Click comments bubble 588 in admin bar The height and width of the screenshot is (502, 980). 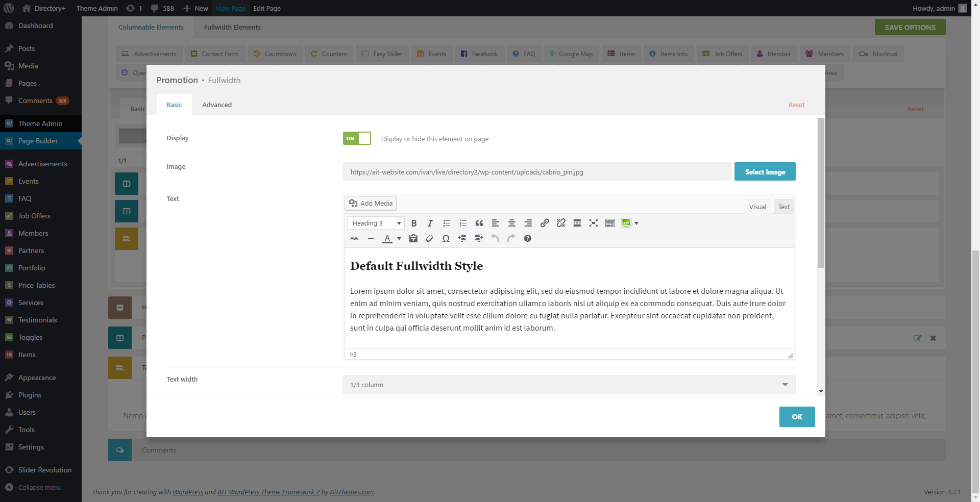(163, 8)
